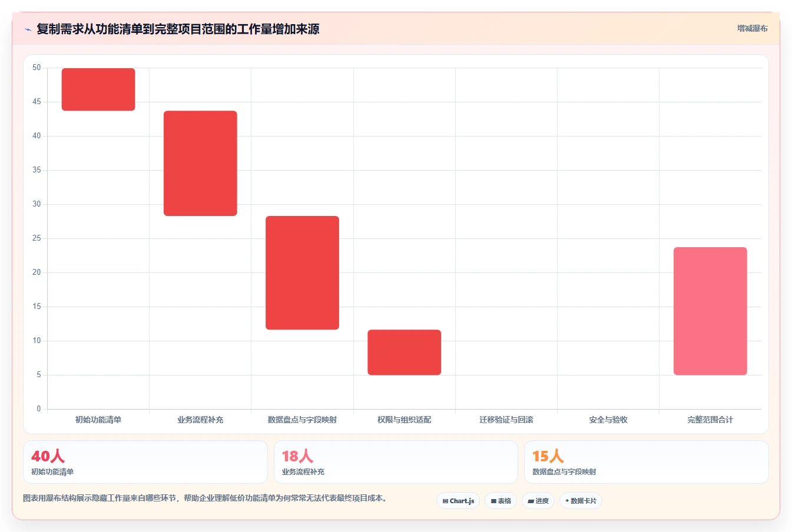Click the 表格 tag pill
The image size is (792, 532).
501,501
